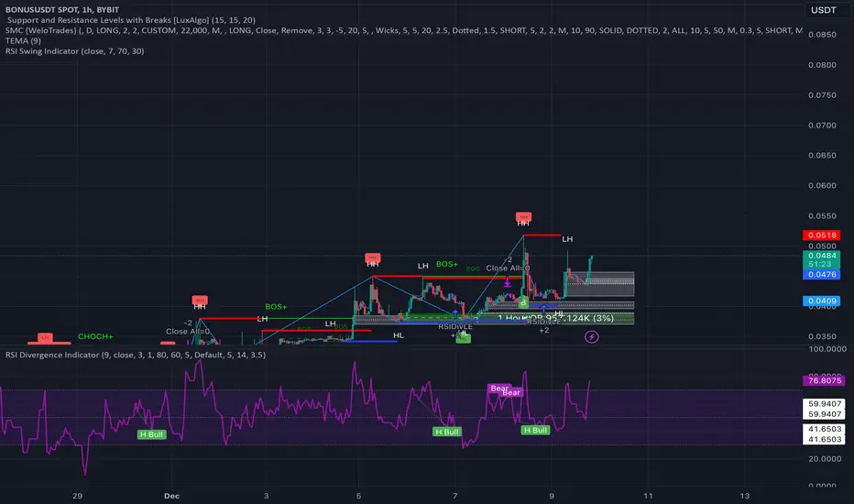Click date label 29 on time axis
Viewport: 854px width, 504px height.
77,496
